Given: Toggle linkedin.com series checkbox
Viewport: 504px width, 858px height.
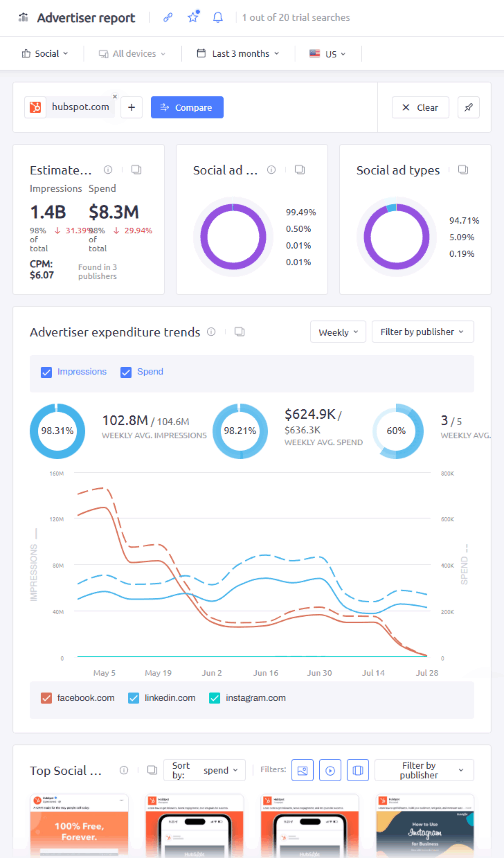Looking at the screenshot, I should pyautogui.click(x=133, y=698).
